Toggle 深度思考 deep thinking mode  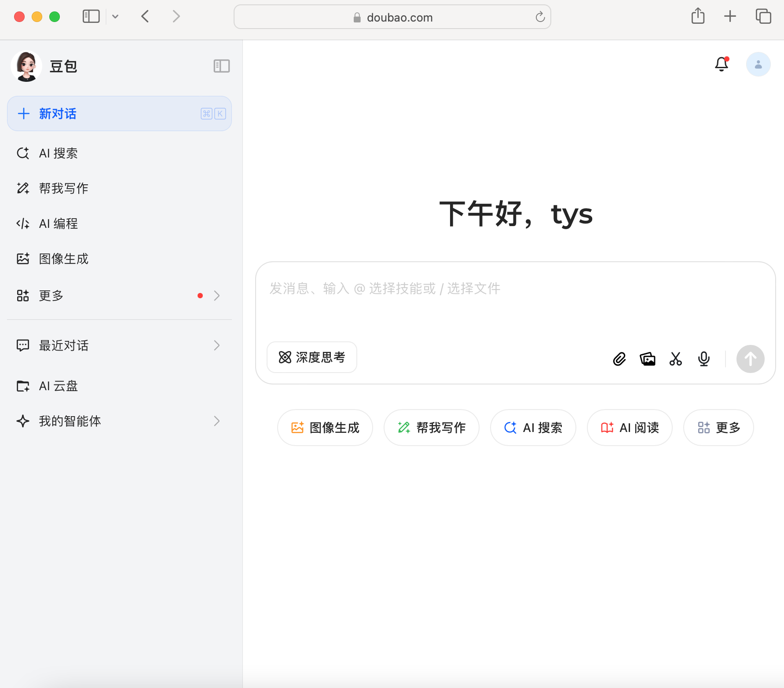[312, 357]
